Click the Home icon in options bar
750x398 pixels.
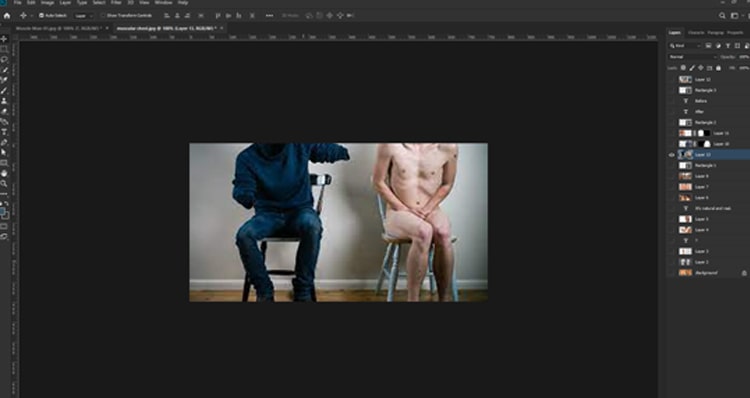pyautogui.click(x=7, y=15)
